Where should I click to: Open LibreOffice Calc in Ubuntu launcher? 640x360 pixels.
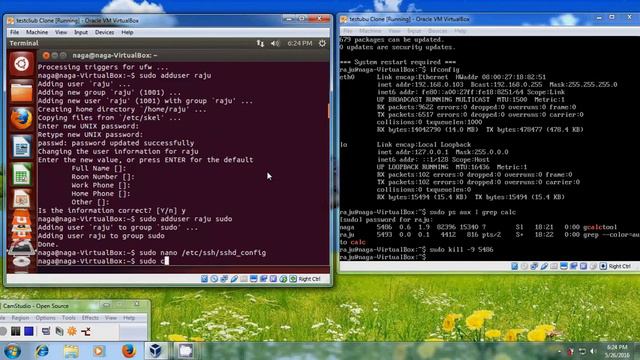point(21,174)
